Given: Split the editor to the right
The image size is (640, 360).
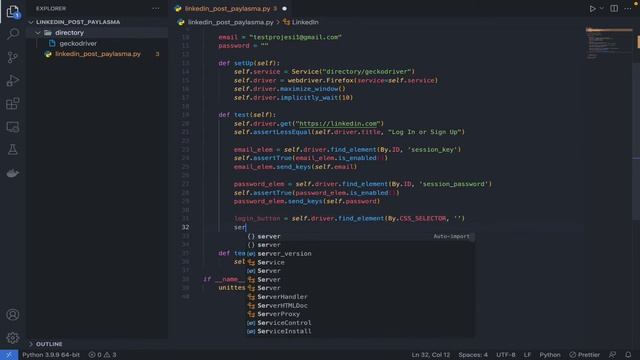Looking at the screenshot, I should [x=614, y=9].
